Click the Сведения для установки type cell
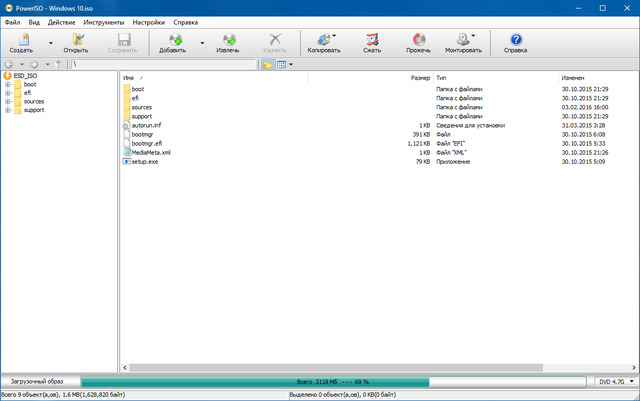This screenshot has height=401, width=640. [x=471, y=125]
